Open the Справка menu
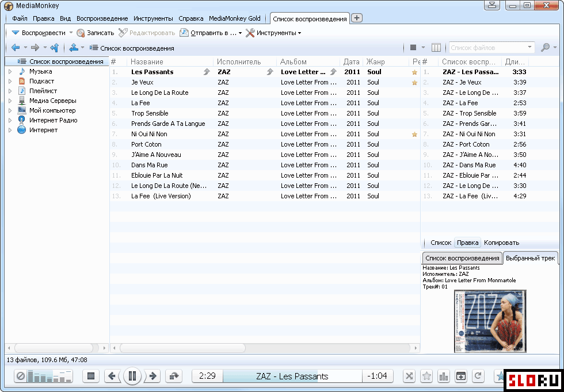This screenshot has height=392, width=564. (x=191, y=18)
